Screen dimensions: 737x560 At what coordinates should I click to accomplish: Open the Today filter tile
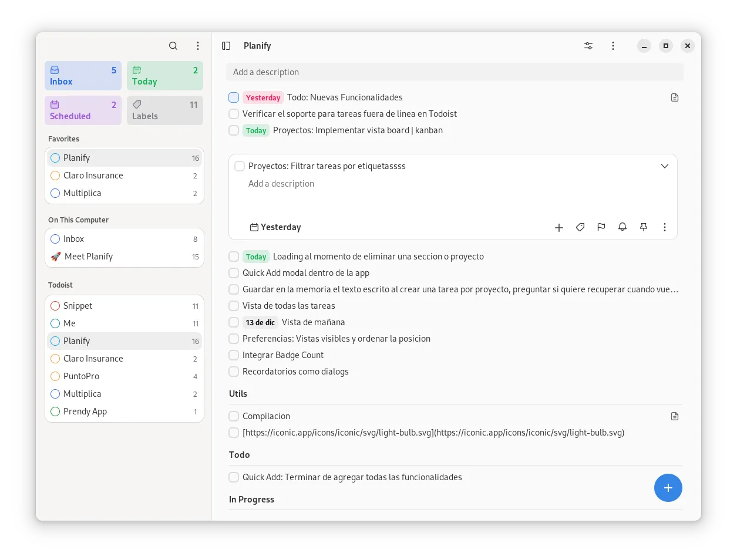coord(165,76)
